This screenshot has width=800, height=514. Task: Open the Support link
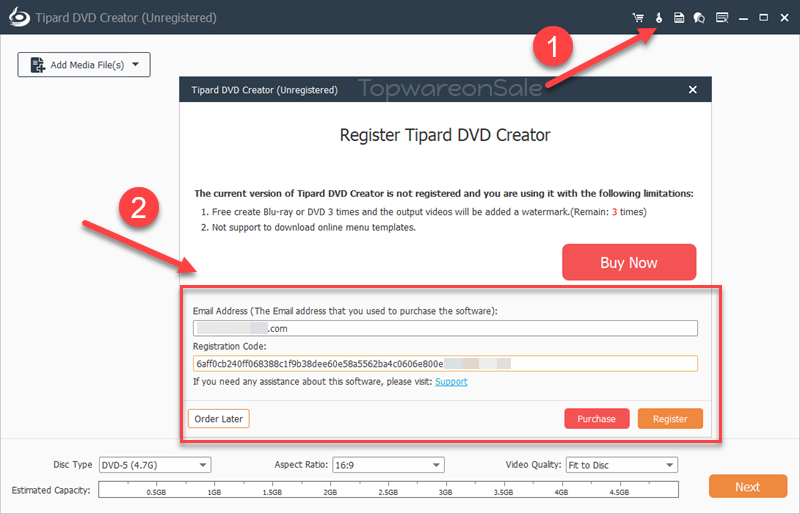point(452,382)
